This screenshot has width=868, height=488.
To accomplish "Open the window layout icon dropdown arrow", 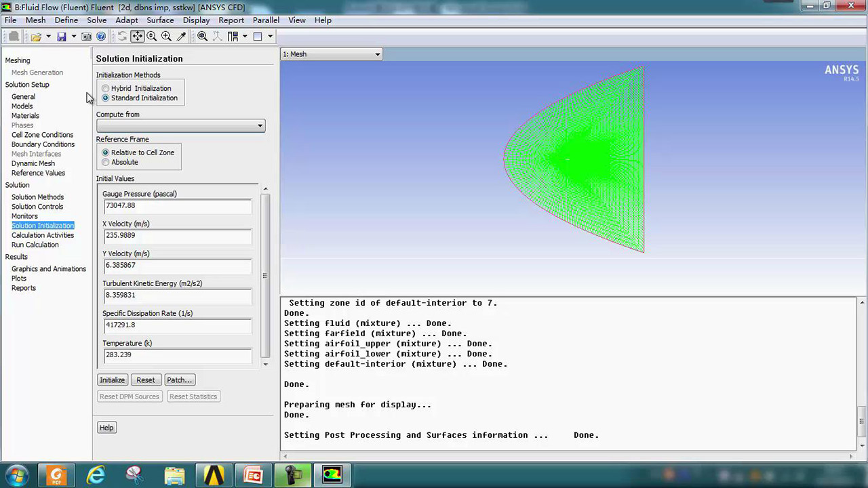I will point(245,37).
